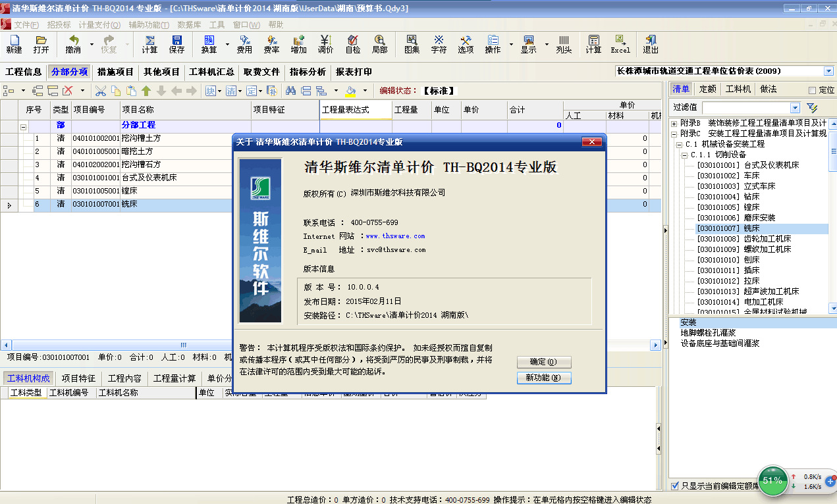Click the red X delete icon
Image resolution: width=837 pixels, height=504 pixels.
tap(67, 91)
